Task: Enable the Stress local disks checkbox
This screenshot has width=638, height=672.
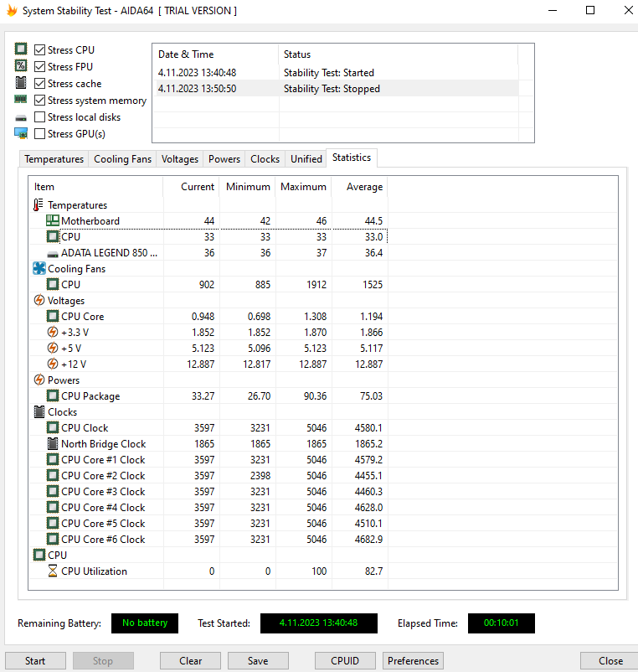Action: coord(39,117)
